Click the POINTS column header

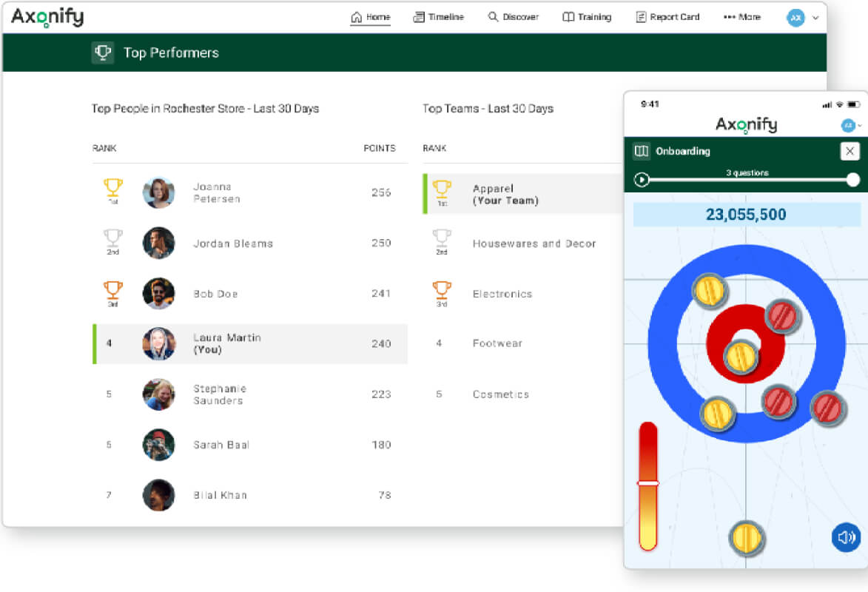(x=380, y=149)
